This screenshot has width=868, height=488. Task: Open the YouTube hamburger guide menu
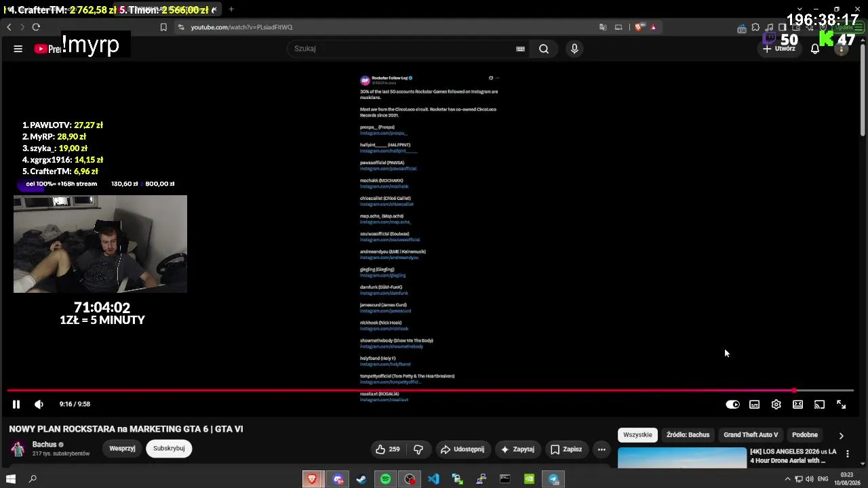point(18,49)
